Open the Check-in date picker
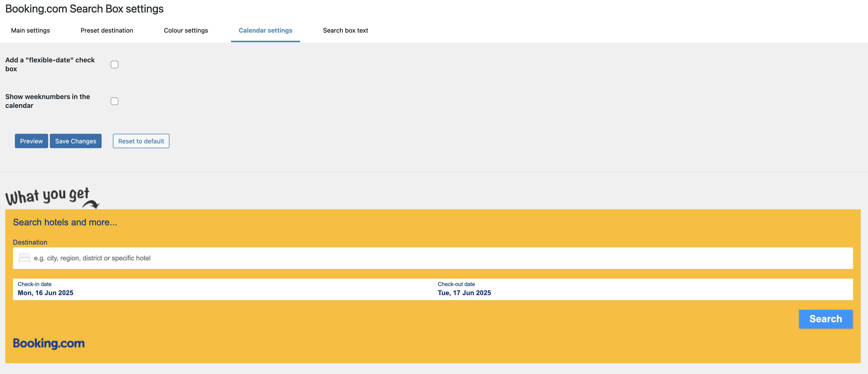Image resolution: width=868 pixels, height=374 pixels. (x=223, y=289)
